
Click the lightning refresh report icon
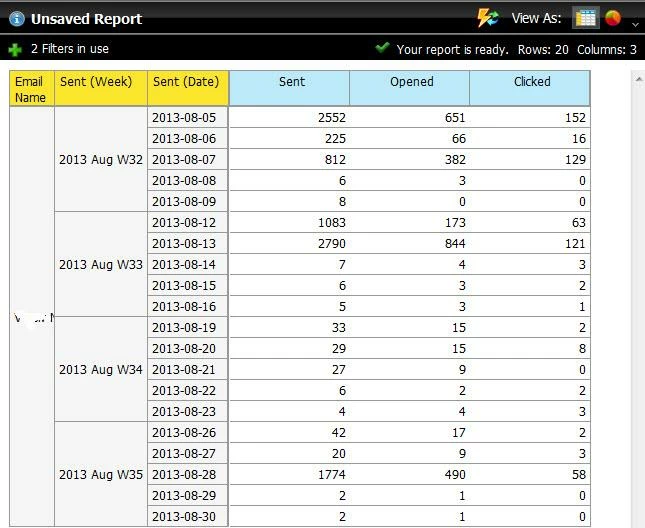tap(487, 18)
